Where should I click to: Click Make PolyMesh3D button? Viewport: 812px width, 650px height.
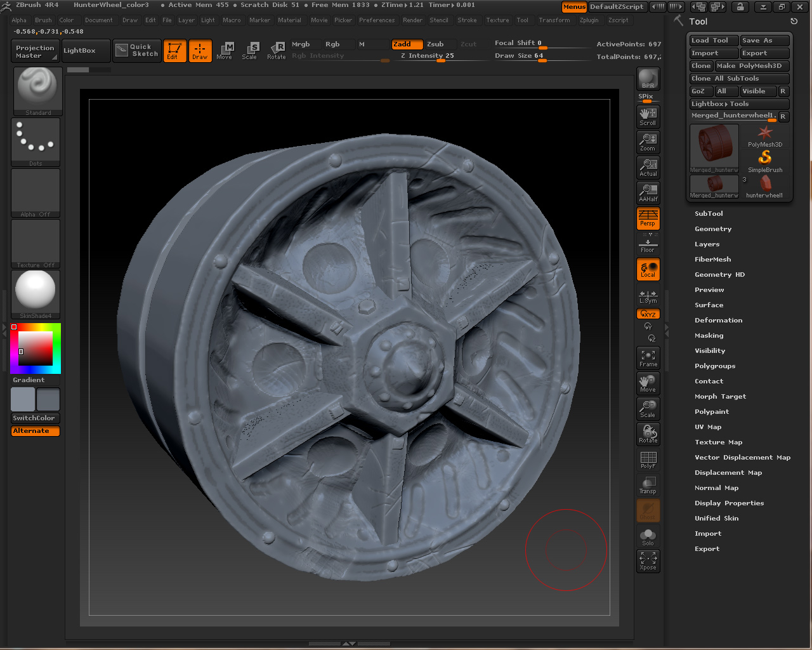pyautogui.click(x=752, y=66)
